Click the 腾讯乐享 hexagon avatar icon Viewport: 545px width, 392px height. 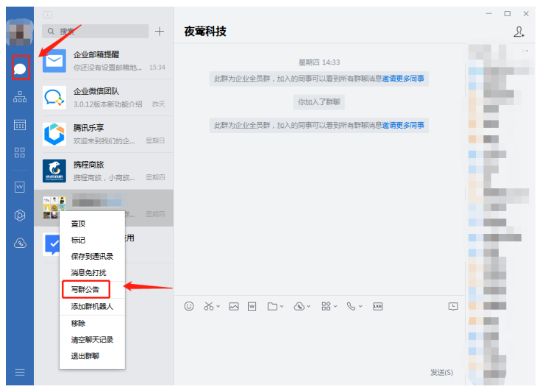click(x=54, y=134)
